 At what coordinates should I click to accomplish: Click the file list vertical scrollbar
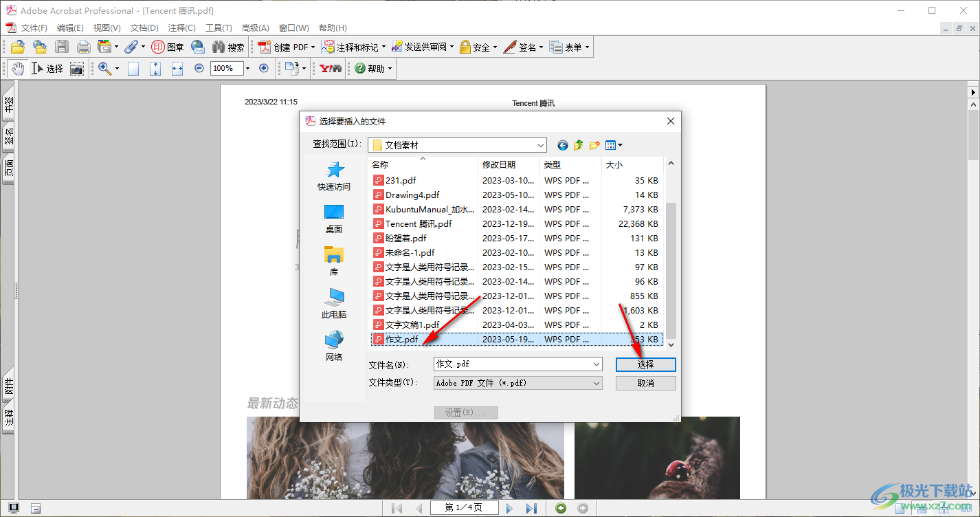(x=671, y=253)
